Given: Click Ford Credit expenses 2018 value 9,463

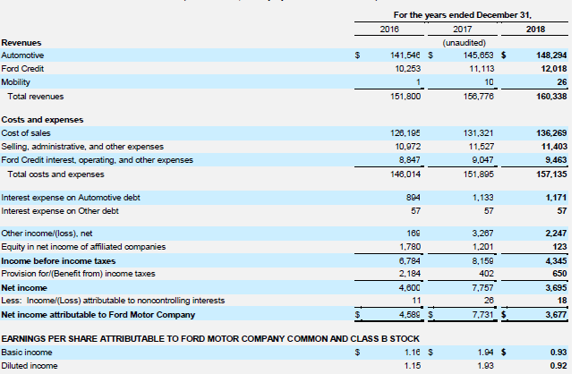Looking at the screenshot, I should pyautogui.click(x=556, y=160).
